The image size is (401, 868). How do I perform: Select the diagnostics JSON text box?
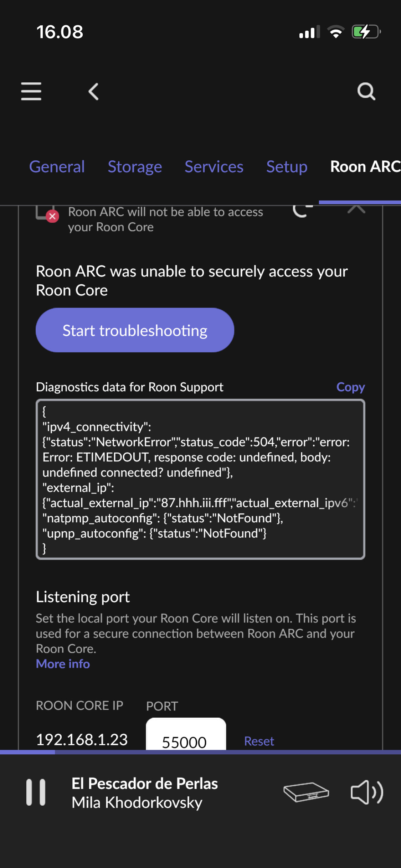200,479
